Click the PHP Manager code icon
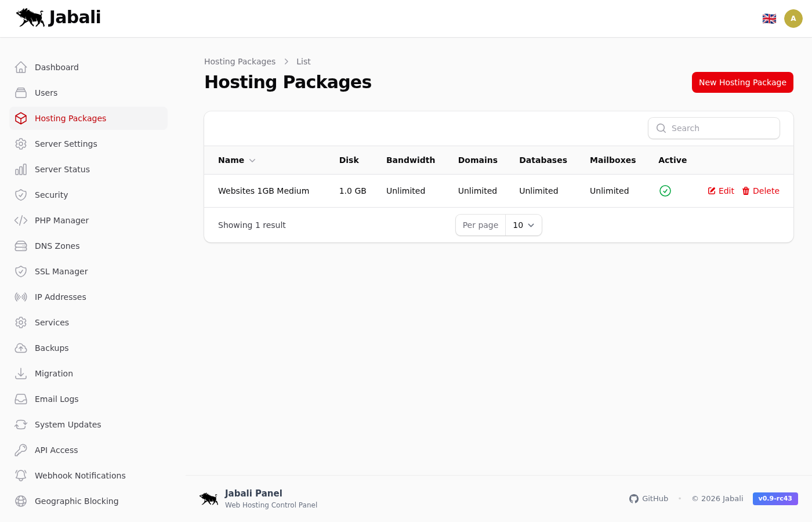This screenshot has height=522, width=812. tap(21, 220)
